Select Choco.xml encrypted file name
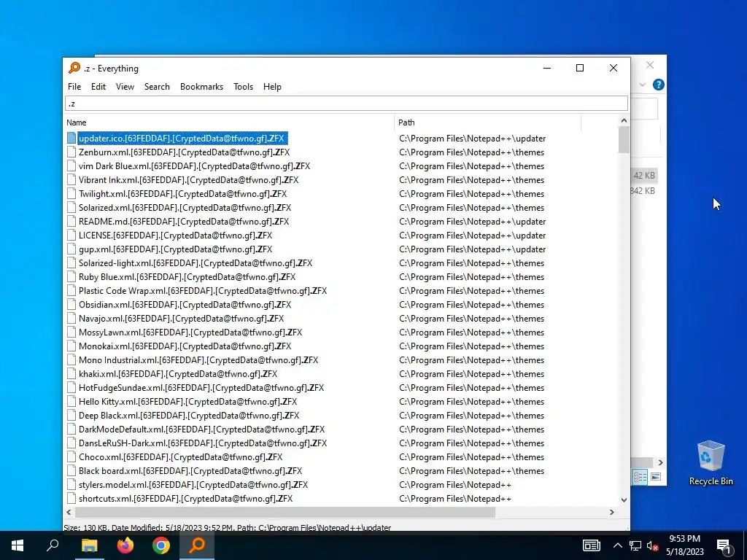Image resolution: width=747 pixels, height=560 pixels. pyautogui.click(x=181, y=456)
